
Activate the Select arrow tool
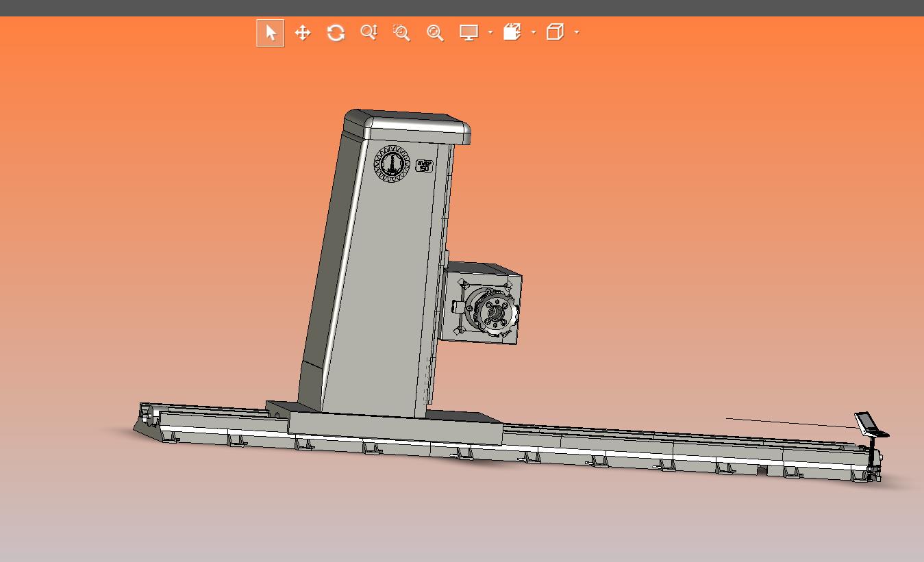tap(271, 33)
